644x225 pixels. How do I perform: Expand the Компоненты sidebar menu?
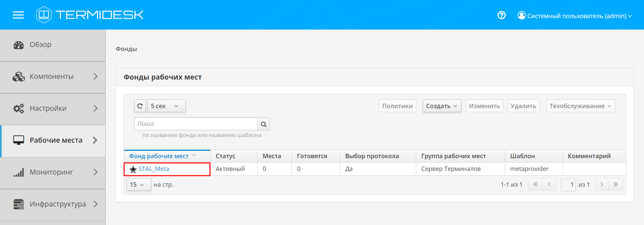coord(53,77)
